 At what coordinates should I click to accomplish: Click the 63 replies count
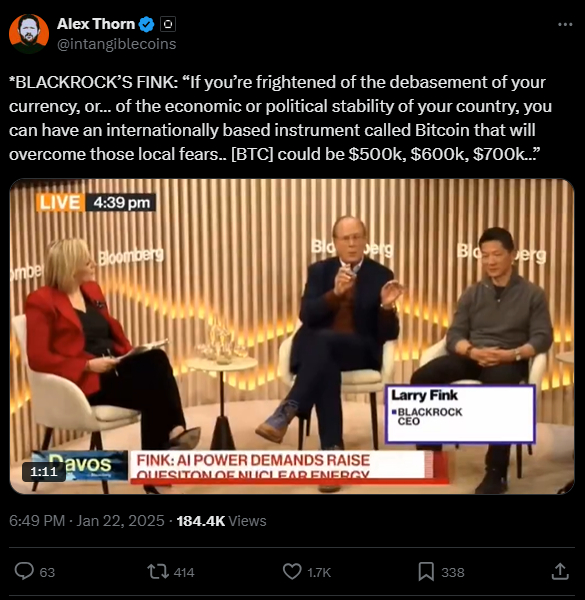(47, 572)
